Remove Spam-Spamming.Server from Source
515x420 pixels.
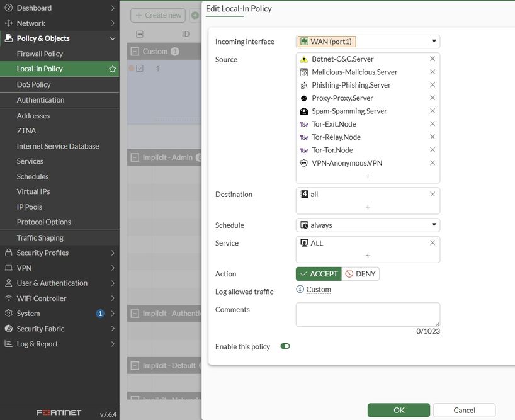pyautogui.click(x=433, y=111)
